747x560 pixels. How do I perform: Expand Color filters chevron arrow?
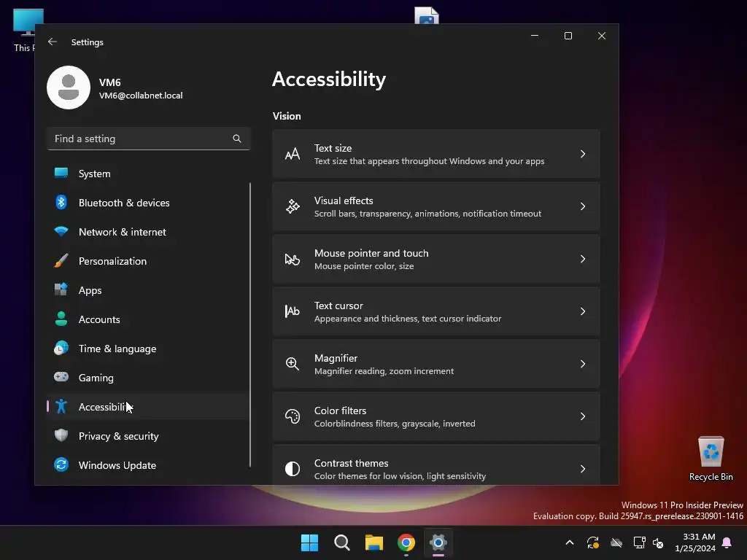tap(583, 416)
